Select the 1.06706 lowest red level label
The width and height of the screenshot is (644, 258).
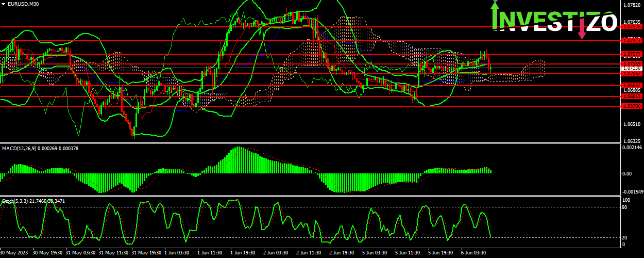pyautogui.click(x=631, y=106)
